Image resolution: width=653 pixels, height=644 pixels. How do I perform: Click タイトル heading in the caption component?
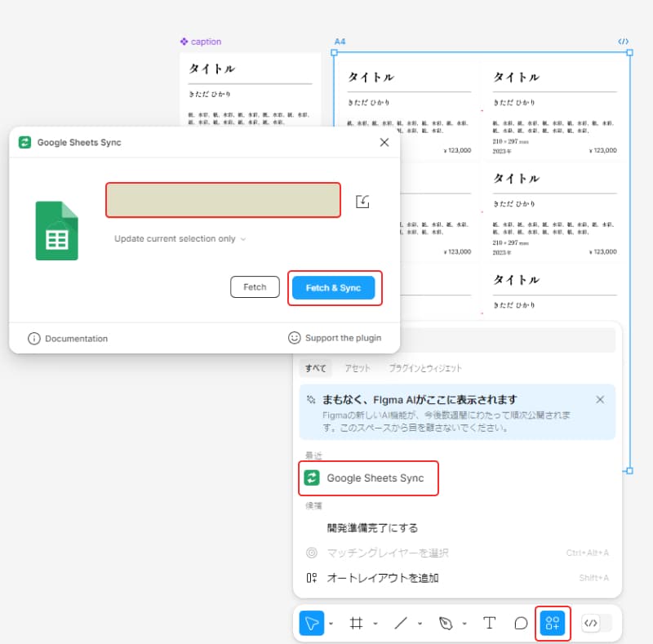coord(212,69)
